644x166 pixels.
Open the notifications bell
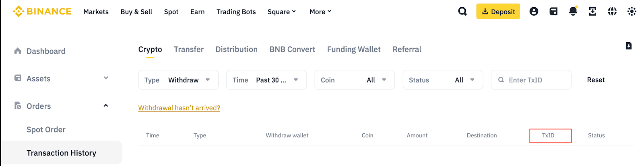coord(573,11)
